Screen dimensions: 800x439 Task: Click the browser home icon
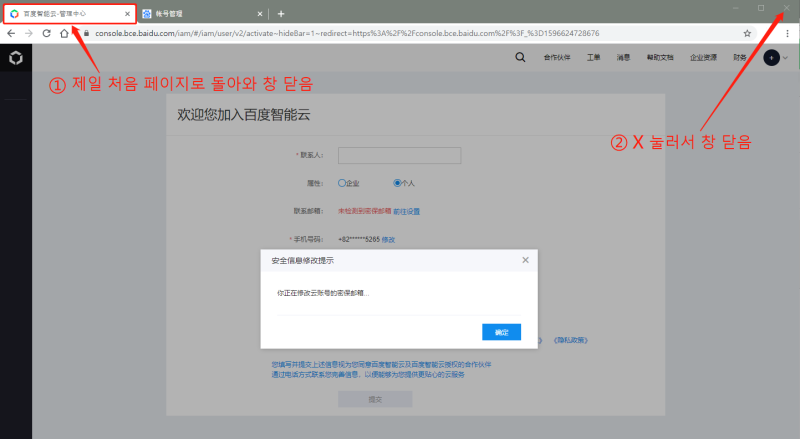click(x=64, y=33)
